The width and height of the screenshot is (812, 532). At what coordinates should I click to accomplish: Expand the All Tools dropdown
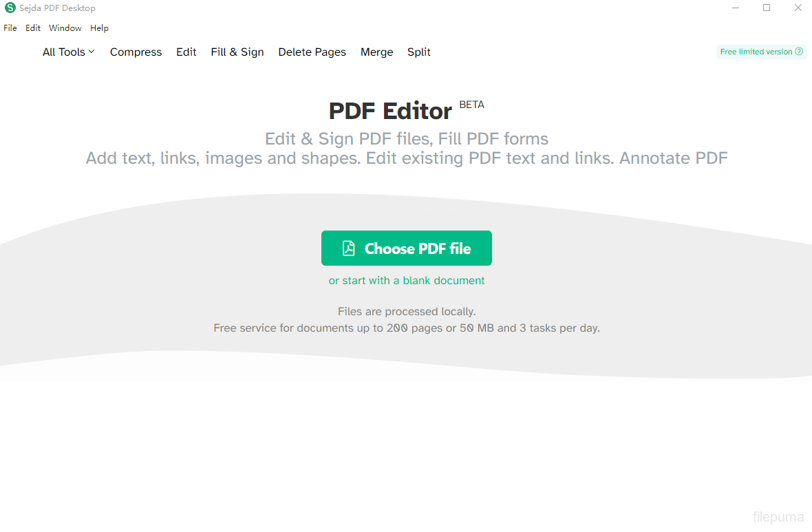[x=68, y=52]
